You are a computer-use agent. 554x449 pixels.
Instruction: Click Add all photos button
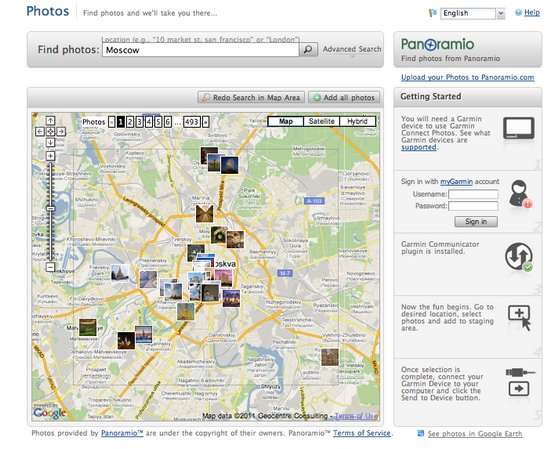344,98
